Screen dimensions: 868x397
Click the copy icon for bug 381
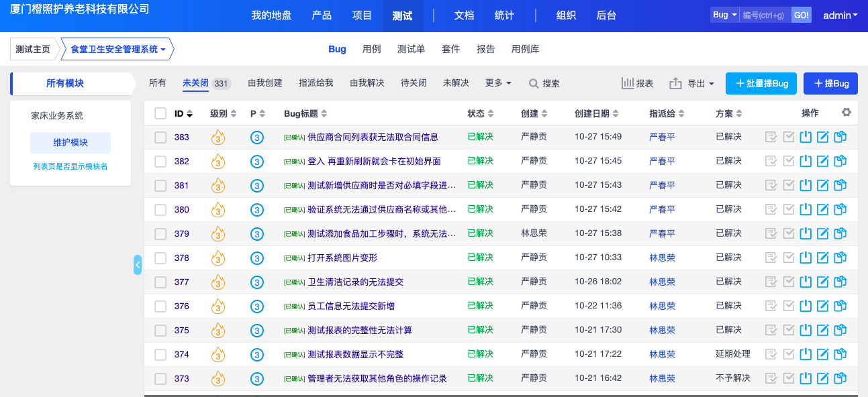[x=840, y=186]
